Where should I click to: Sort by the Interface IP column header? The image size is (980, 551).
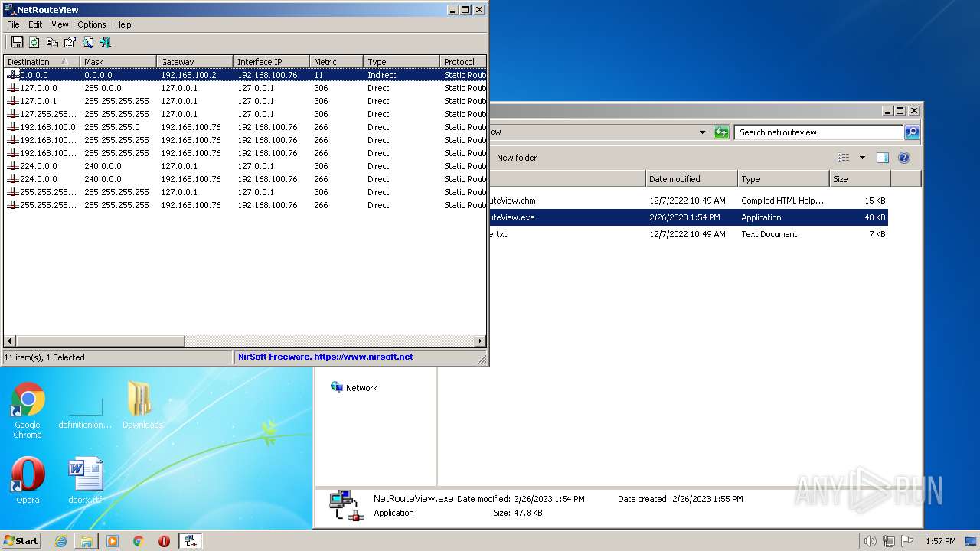point(271,62)
